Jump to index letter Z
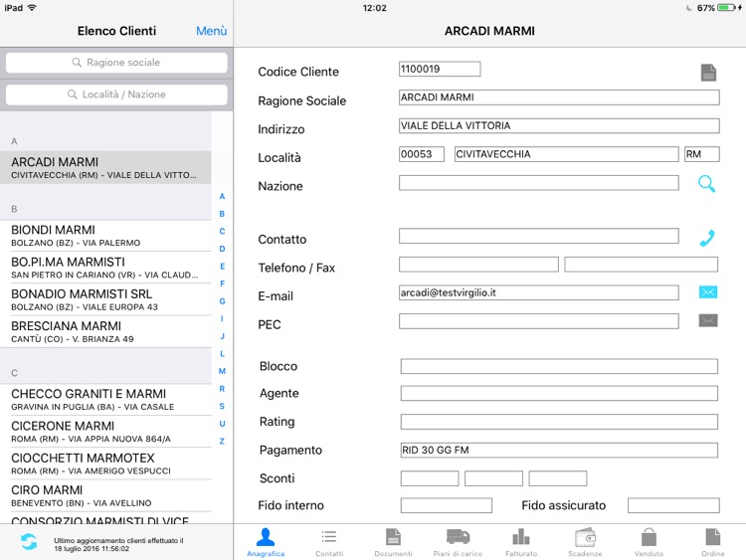 (222, 441)
